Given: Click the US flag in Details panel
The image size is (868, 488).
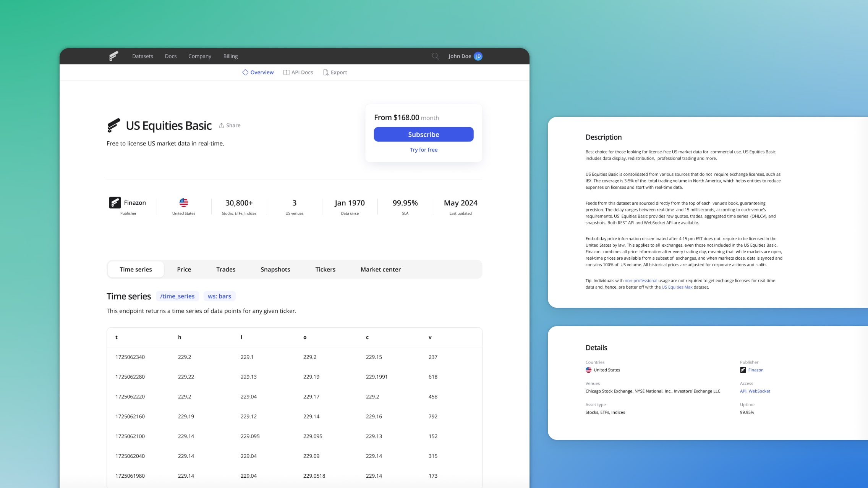Looking at the screenshot, I should [x=588, y=370].
